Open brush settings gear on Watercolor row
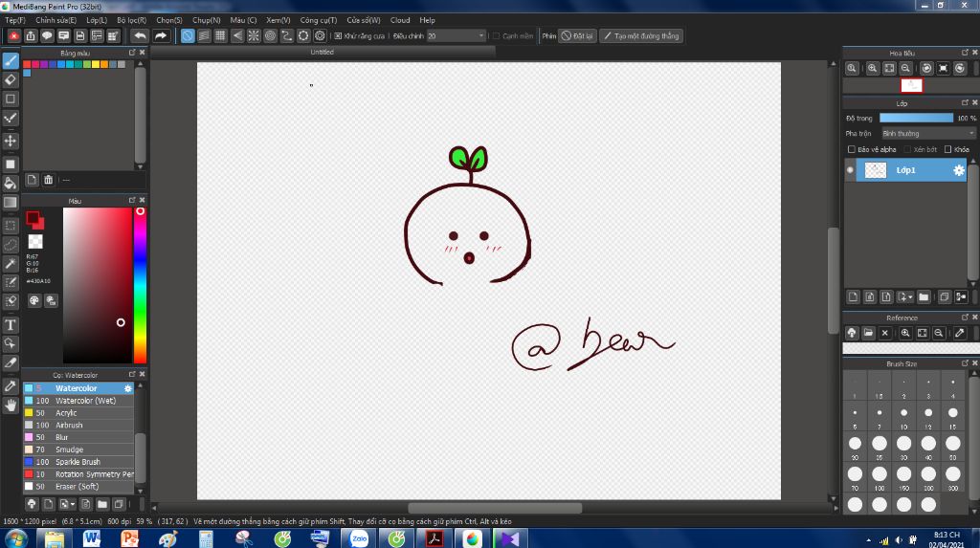980x548 pixels. [x=128, y=388]
